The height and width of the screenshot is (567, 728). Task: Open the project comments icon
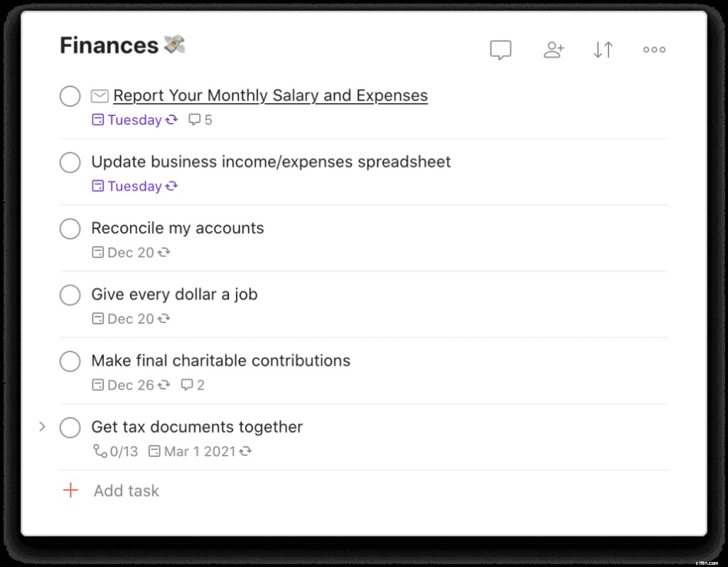click(x=500, y=50)
